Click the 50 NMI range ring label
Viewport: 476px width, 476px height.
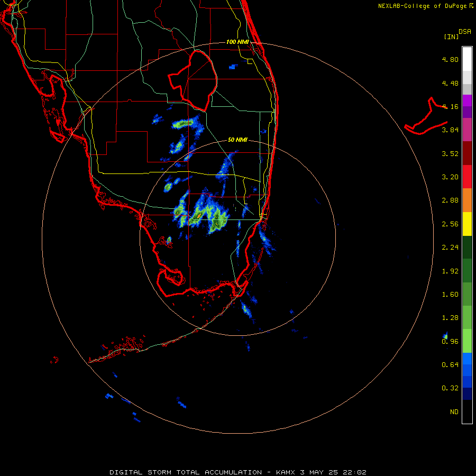point(237,140)
